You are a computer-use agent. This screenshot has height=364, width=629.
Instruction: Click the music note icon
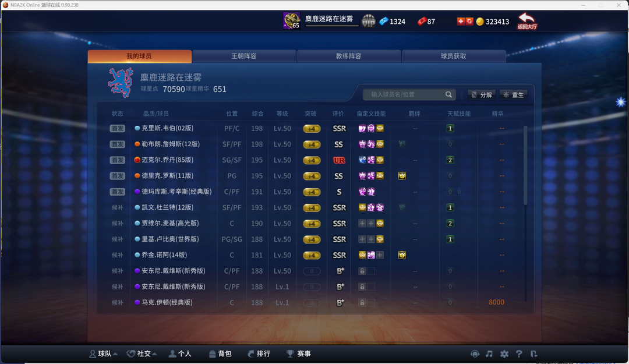(489, 354)
